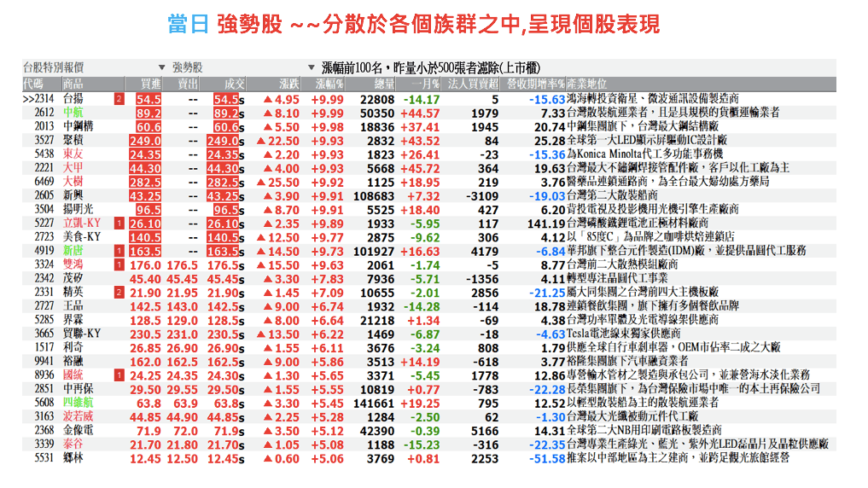
Task: Click the 台股特別報價 panel title
Action: coord(59,67)
